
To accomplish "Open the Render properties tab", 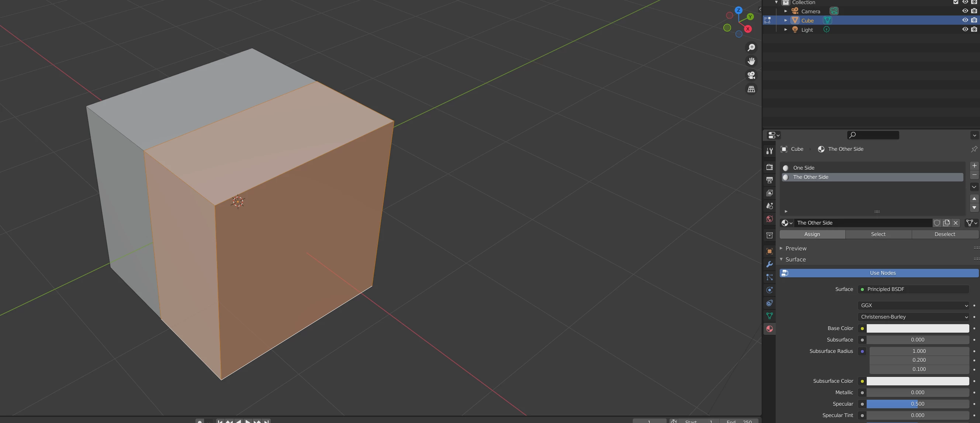I will 769,167.
